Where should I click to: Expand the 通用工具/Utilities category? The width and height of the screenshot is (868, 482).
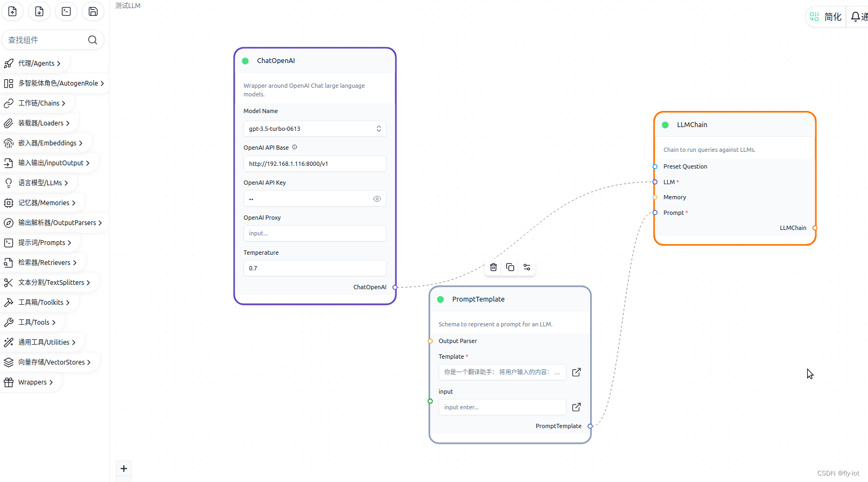click(41, 342)
